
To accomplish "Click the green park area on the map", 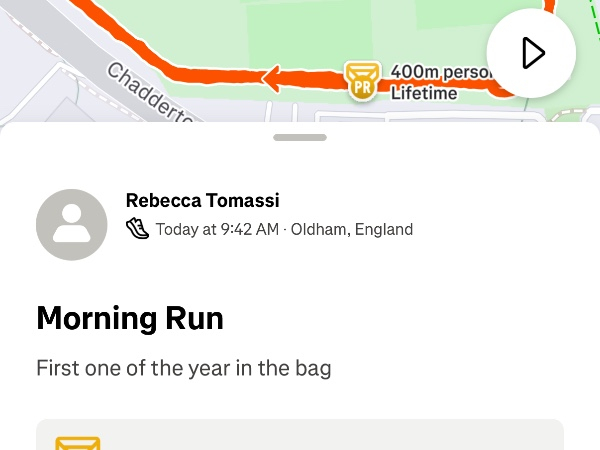I will pos(300,30).
